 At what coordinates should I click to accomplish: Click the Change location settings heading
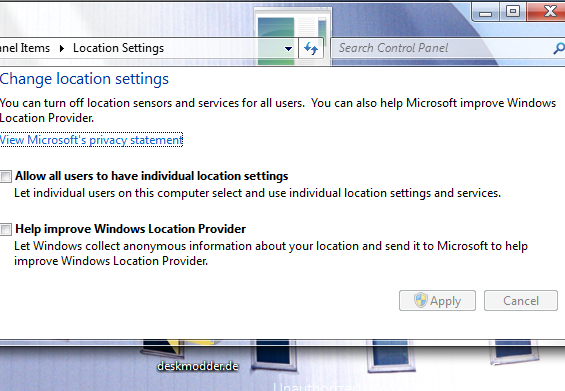(84, 79)
